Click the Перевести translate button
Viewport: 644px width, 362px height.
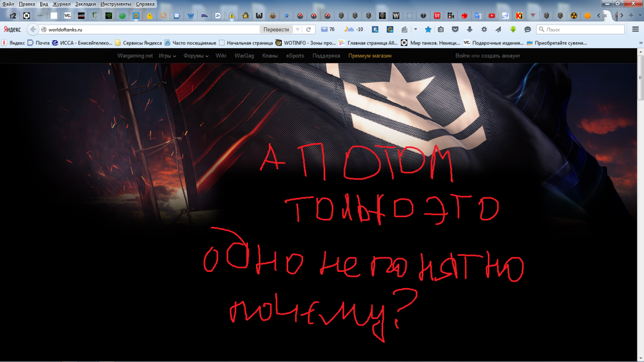pos(276,29)
